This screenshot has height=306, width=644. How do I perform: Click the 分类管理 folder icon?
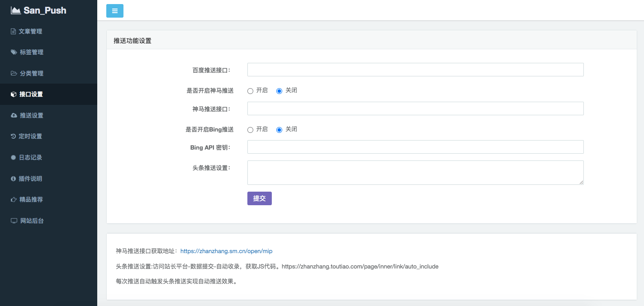click(x=14, y=73)
